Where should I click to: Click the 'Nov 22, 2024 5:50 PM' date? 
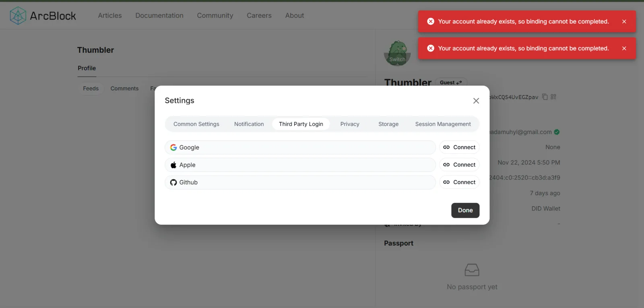pyautogui.click(x=529, y=163)
